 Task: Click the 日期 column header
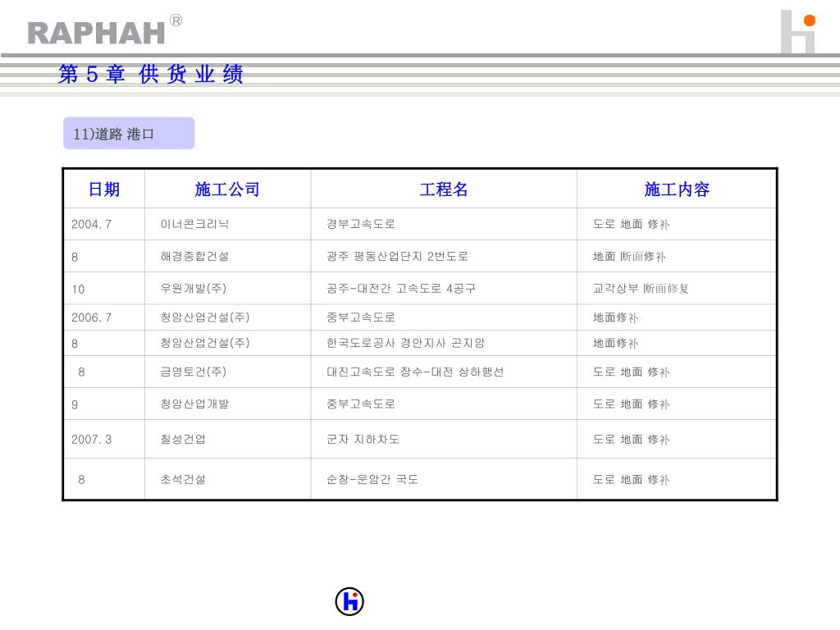coord(104,189)
